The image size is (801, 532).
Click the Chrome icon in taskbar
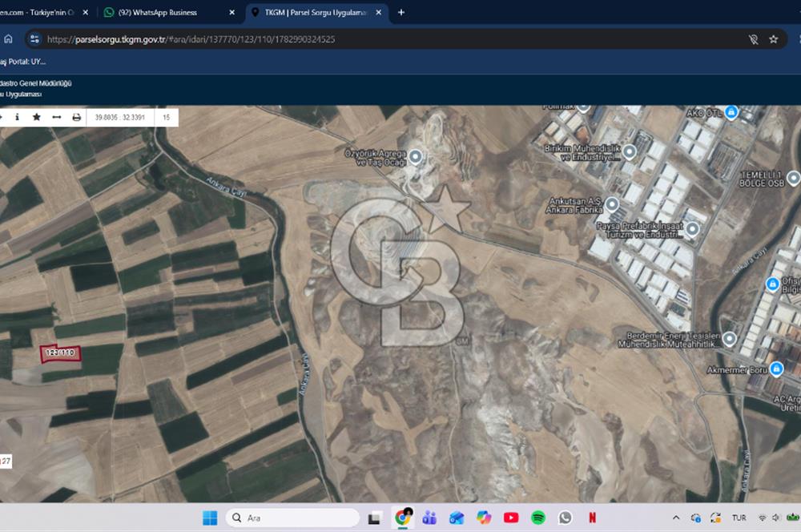[403, 518]
